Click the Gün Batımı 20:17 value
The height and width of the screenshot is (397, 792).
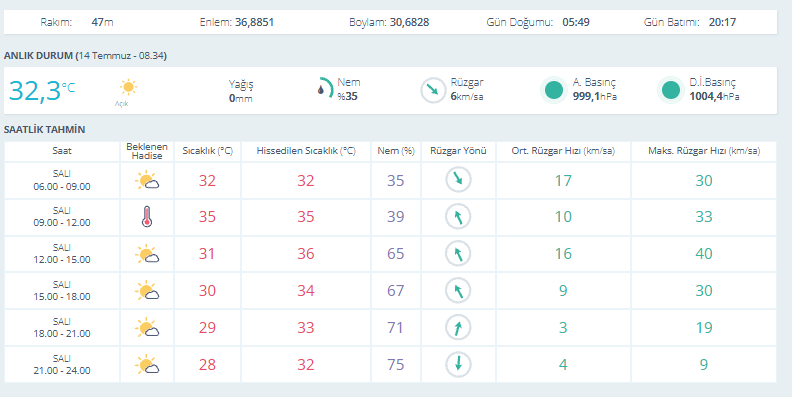coord(722,22)
